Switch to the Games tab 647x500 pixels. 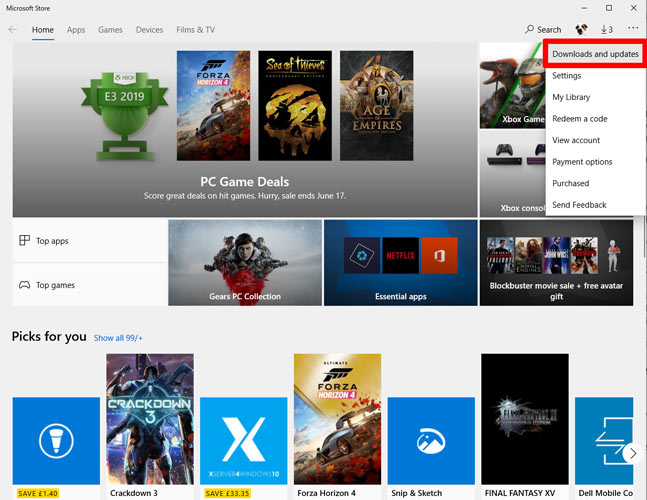110,30
